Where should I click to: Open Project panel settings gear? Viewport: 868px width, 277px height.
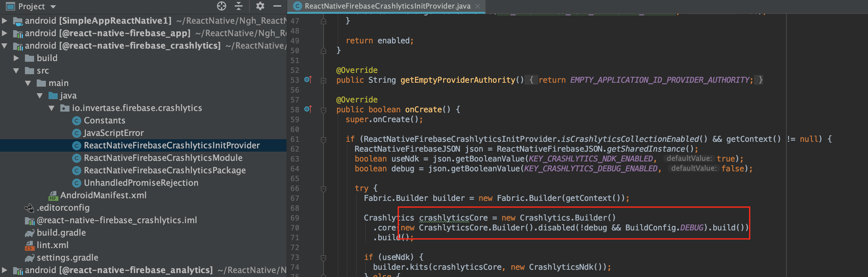click(x=260, y=6)
